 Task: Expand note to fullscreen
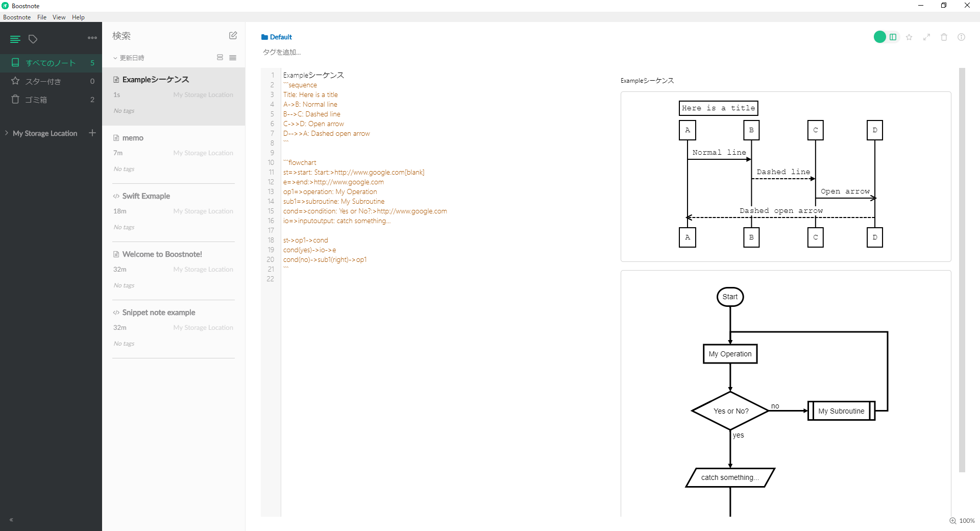[x=926, y=37]
